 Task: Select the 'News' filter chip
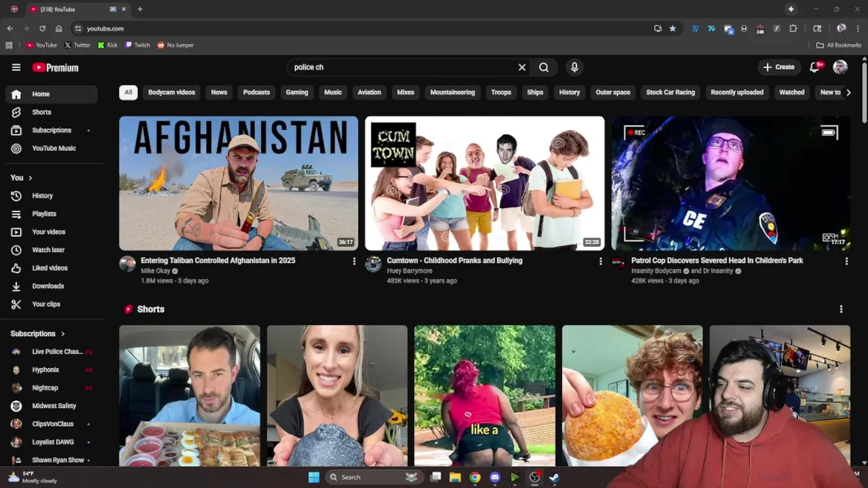click(x=219, y=92)
